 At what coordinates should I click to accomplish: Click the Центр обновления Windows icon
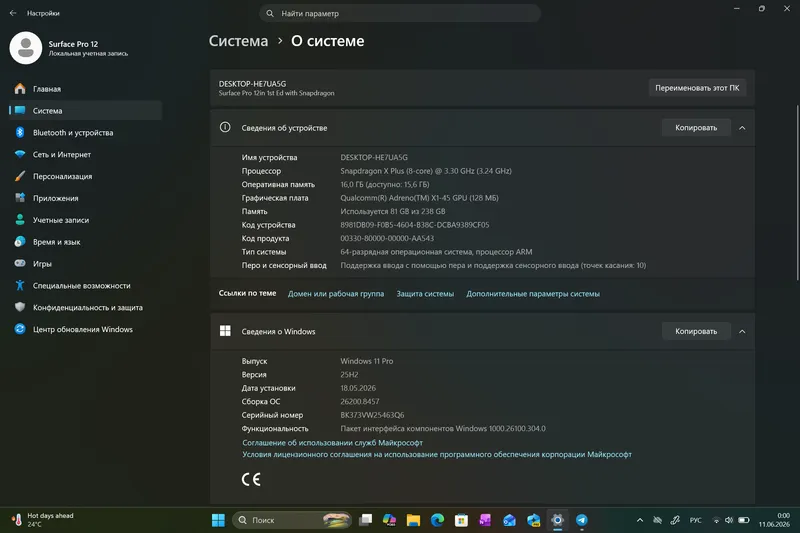pos(20,329)
